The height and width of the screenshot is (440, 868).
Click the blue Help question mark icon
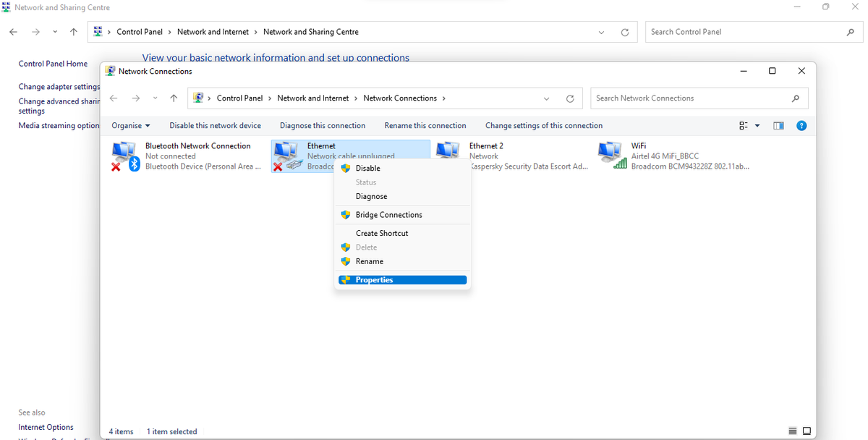point(801,126)
